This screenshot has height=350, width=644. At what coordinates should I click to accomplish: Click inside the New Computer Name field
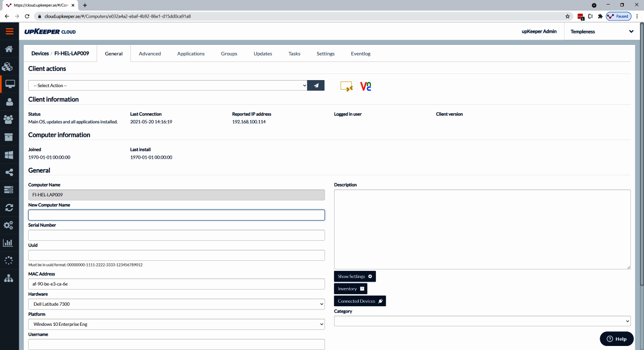click(x=176, y=215)
